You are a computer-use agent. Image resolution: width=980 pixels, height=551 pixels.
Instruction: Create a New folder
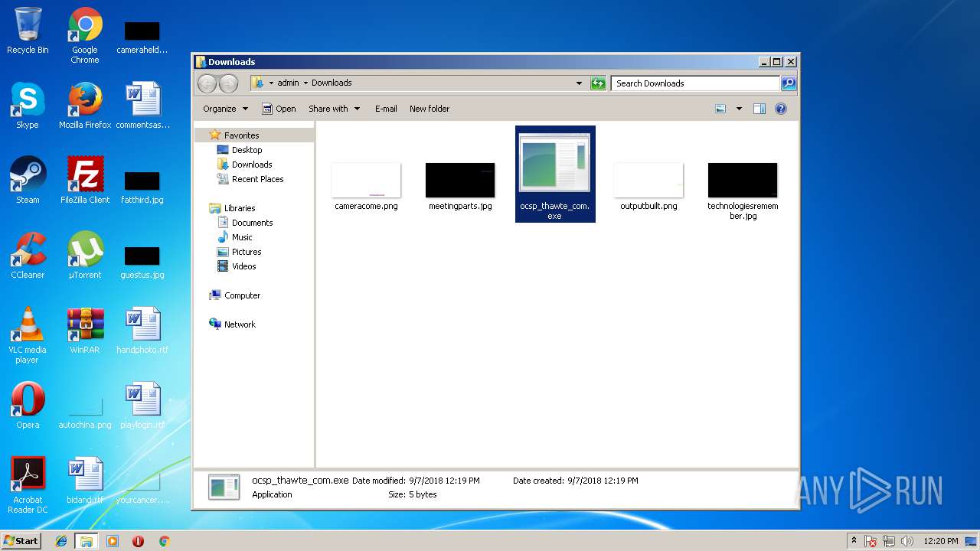click(430, 109)
